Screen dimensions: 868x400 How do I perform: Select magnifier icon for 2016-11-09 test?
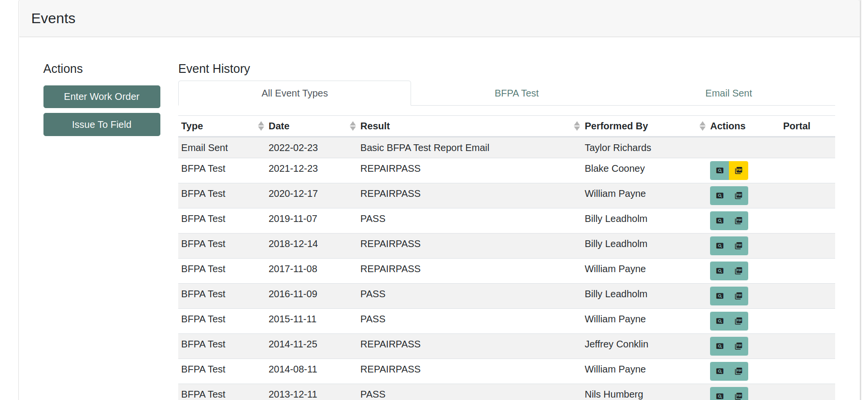[719, 296]
